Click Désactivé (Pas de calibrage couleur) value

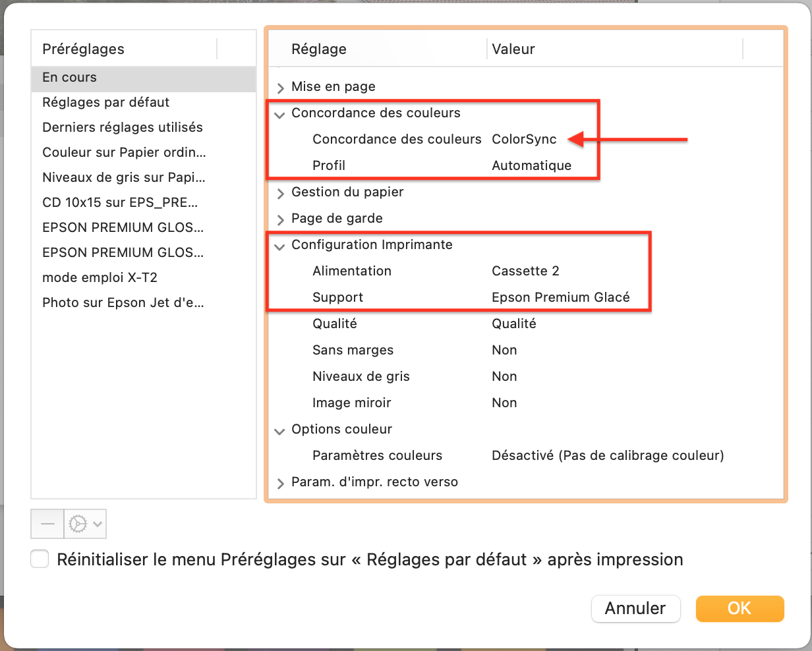click(608, 456)
